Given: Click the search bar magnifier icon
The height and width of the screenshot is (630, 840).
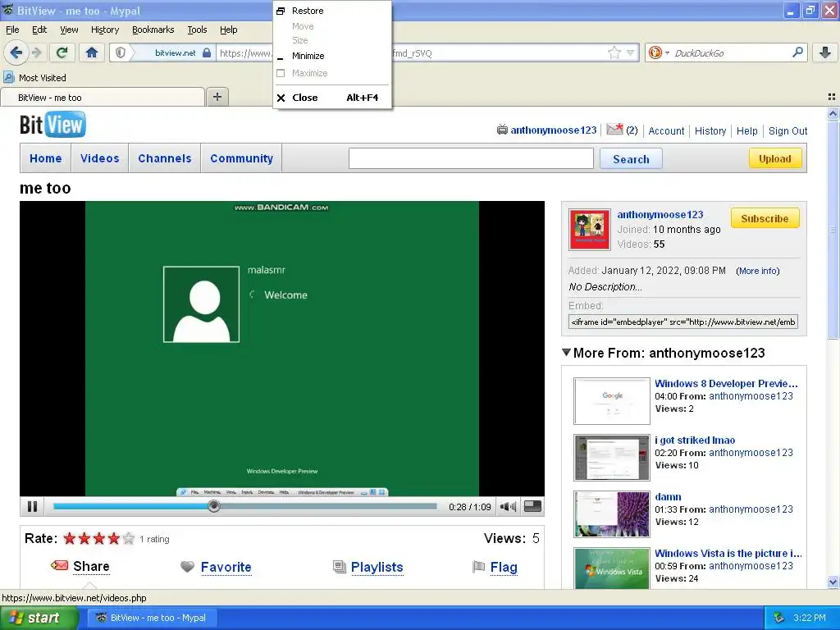Looking at the screenshot, I should pos(797,52).
